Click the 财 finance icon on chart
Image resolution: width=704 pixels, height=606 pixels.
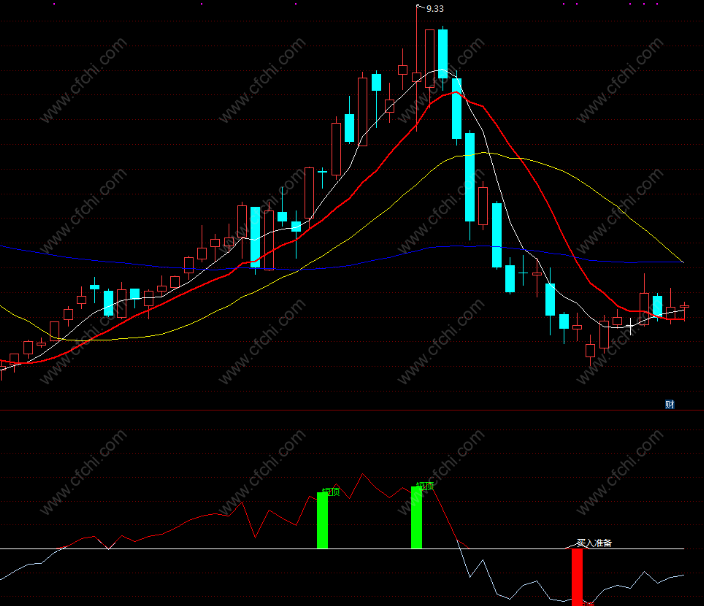pos(669,404)
